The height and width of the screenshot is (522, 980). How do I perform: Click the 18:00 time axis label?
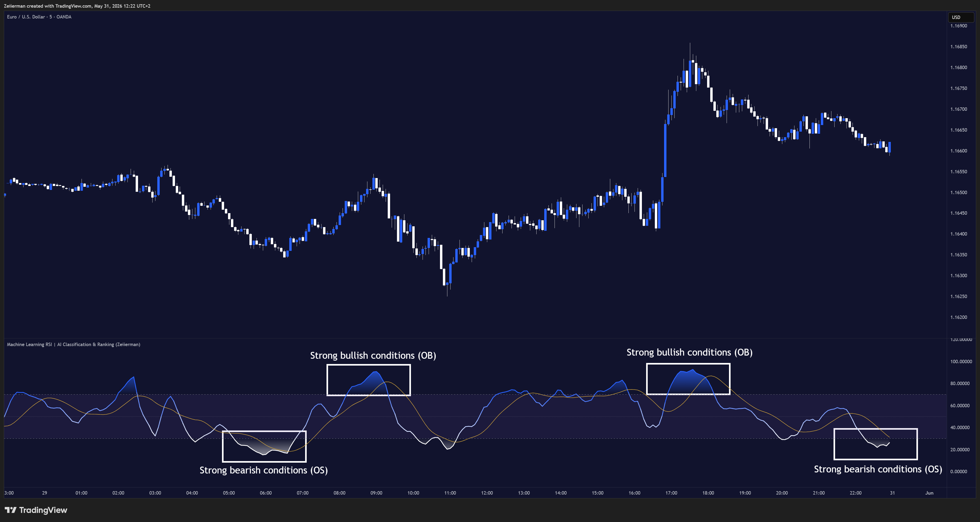(x=708, y=493)
